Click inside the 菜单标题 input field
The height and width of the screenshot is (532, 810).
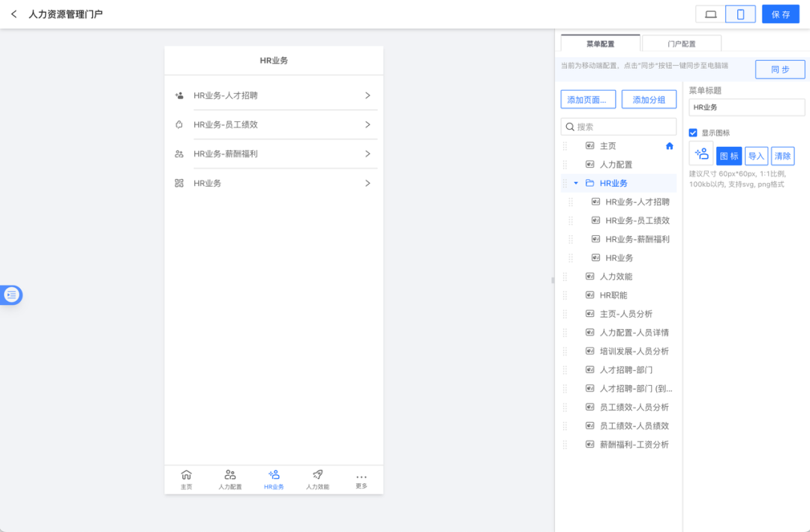coord(745,107)
